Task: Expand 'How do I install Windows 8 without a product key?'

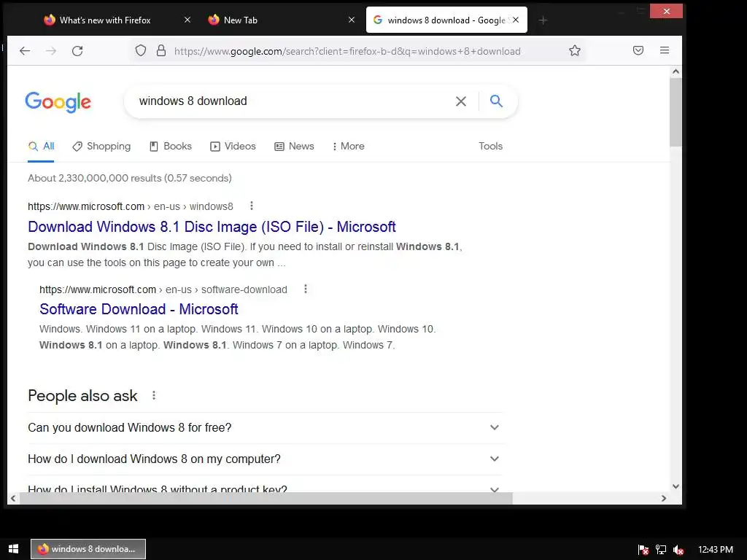Action: (263, 486)
